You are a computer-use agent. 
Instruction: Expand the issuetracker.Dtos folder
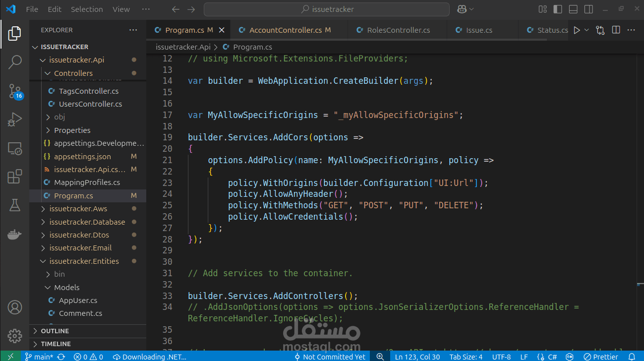click(x=88, y=235)
